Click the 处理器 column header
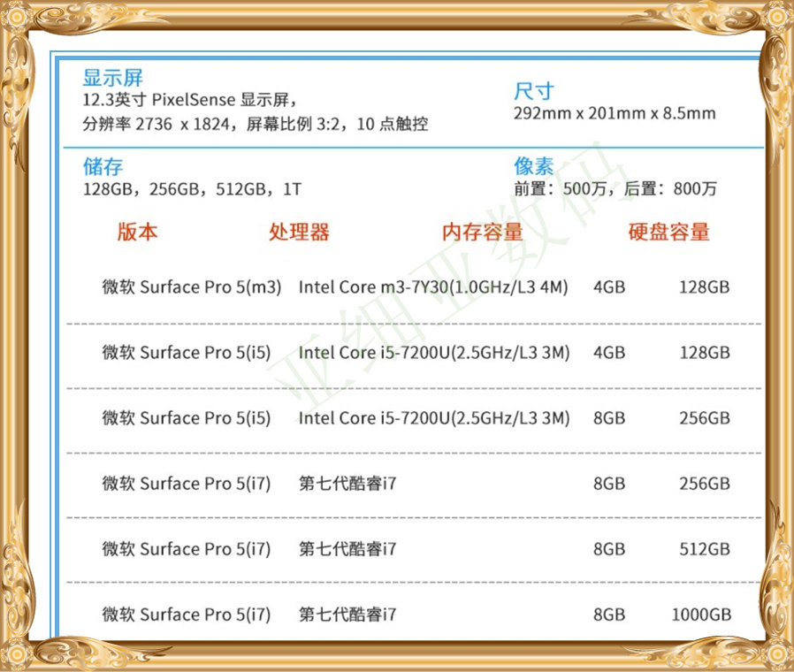Image resolution: width=794 pixels, height=672 pixels. tap(299, 232)
